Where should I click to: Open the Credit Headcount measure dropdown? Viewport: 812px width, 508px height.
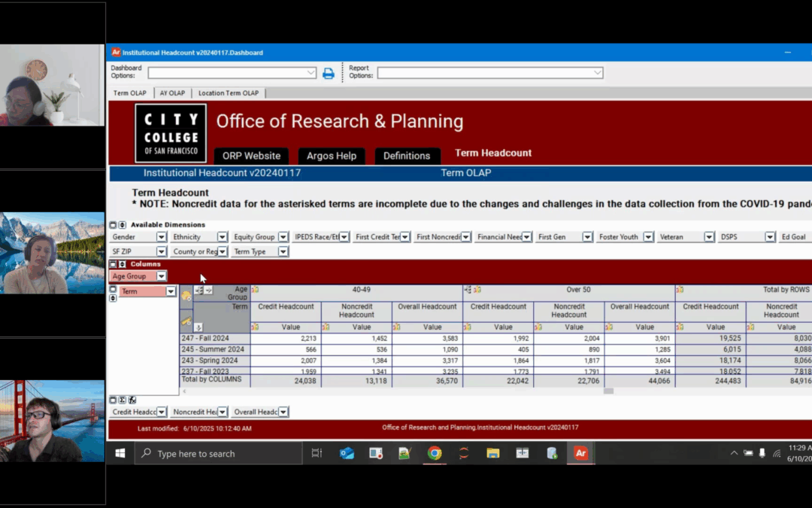click(x=161, y=412)
